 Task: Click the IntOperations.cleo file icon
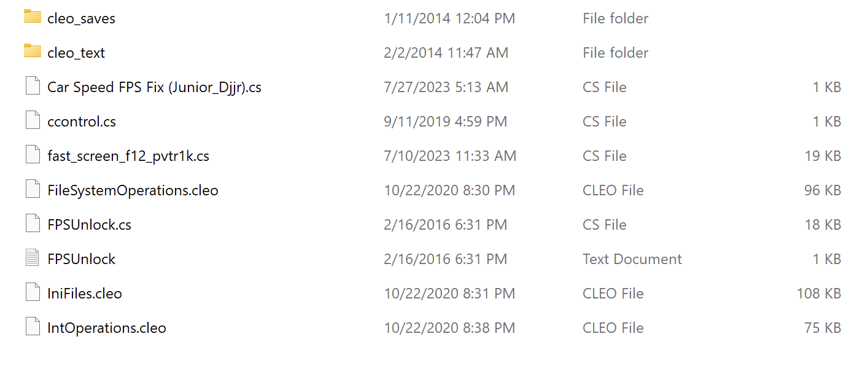point(33,327)
